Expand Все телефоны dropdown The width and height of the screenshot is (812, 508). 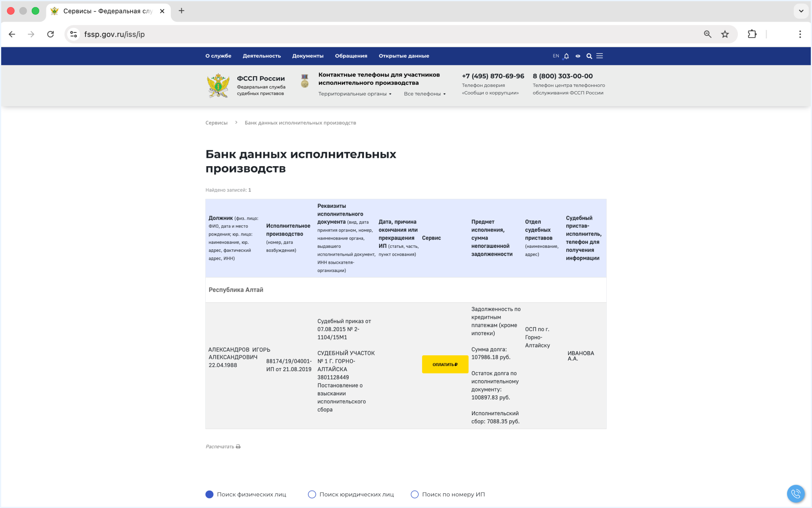point(424,94)
